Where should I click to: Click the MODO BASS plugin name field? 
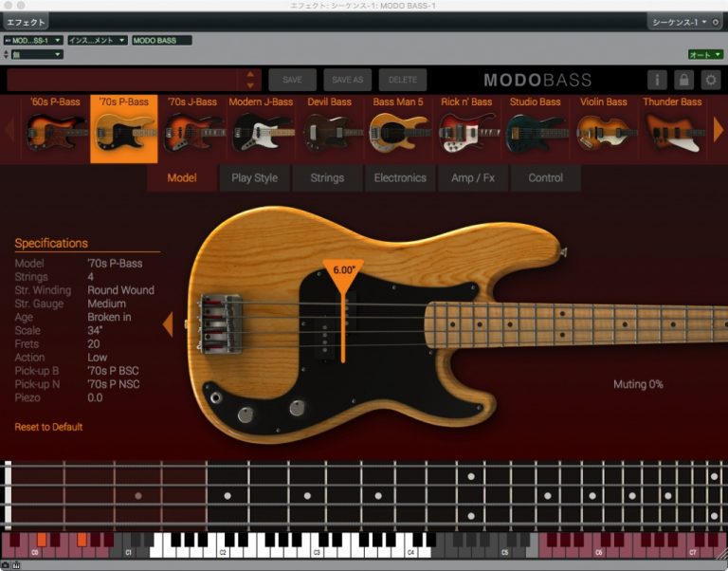[x=161, y=41]
